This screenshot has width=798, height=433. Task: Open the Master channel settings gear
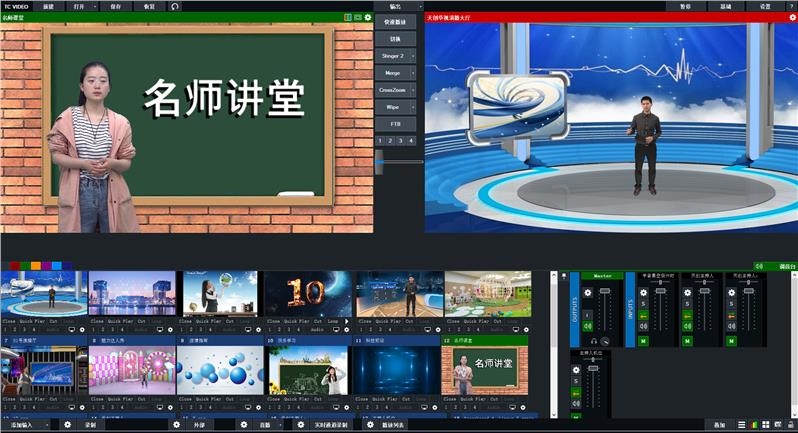coord(588,293)
